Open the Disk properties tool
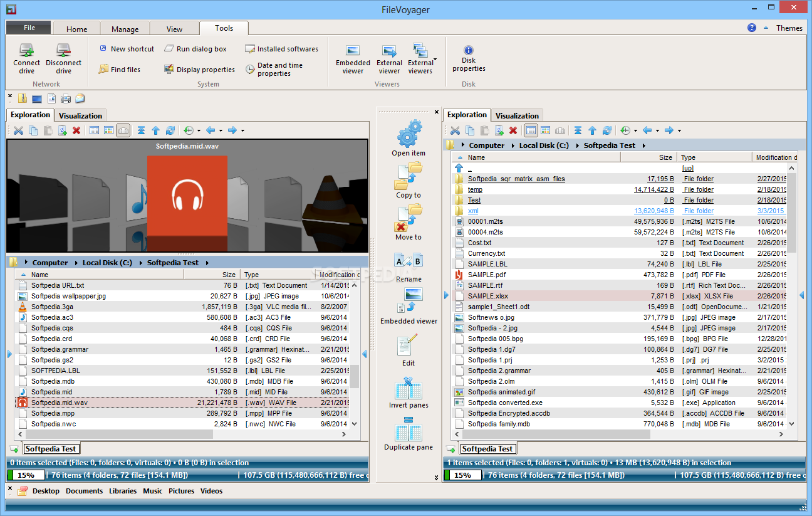This screenshot has height=516, width=812. coord(469,60)
